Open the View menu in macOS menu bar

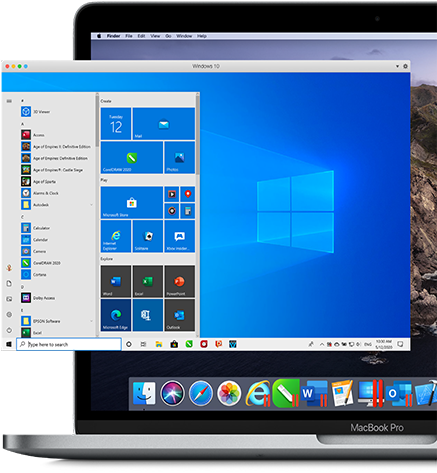click(x=155, y=36)
